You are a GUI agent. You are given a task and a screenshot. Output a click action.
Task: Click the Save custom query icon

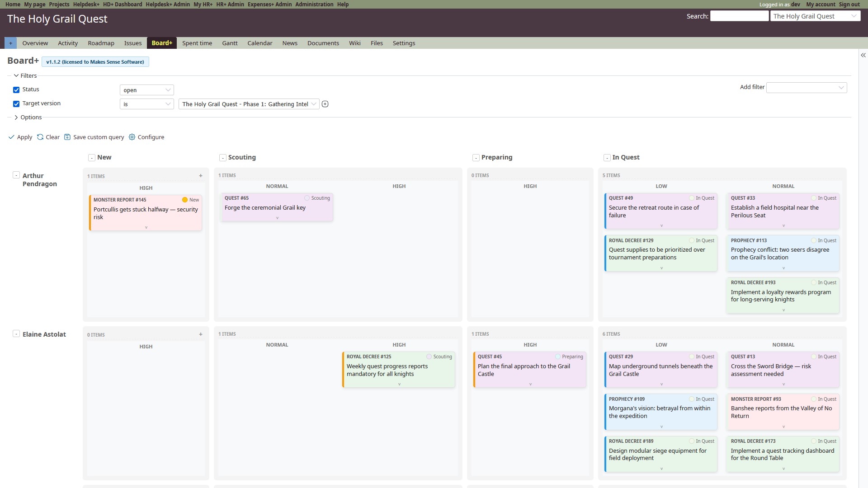[67, 137]
